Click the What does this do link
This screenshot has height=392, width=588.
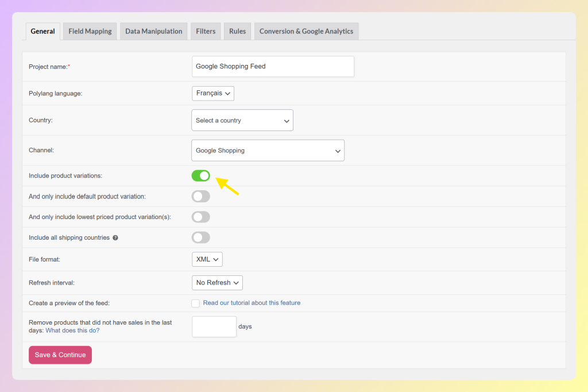coord(72,330)
